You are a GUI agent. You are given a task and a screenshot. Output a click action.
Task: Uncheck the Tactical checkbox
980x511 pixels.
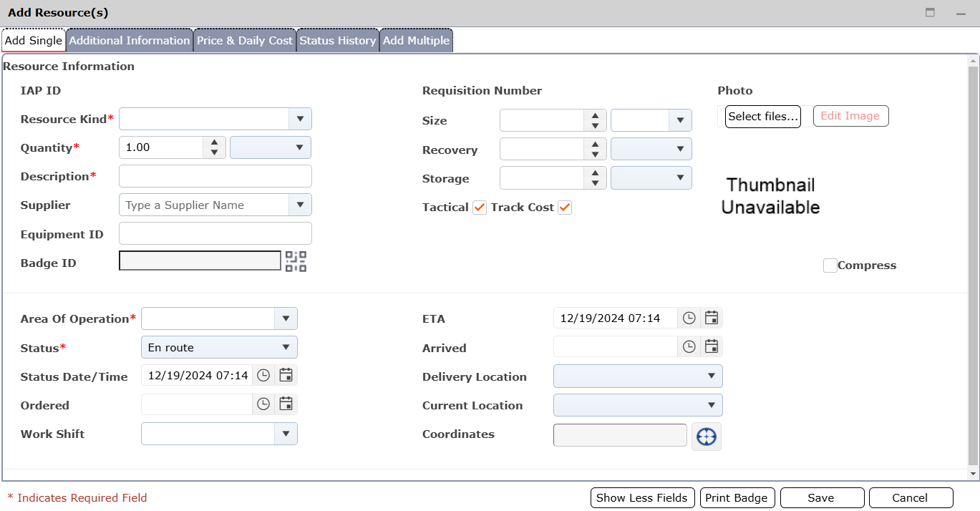click(x=480, y=208)
